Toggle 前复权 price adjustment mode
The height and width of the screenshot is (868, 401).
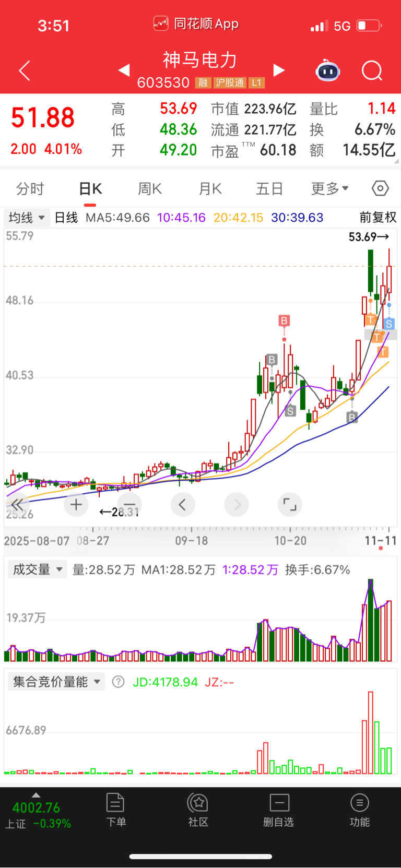(378, 218)
